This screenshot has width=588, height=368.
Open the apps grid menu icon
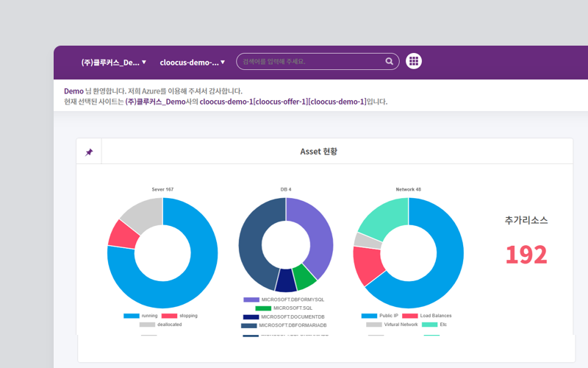pos(414,62)
